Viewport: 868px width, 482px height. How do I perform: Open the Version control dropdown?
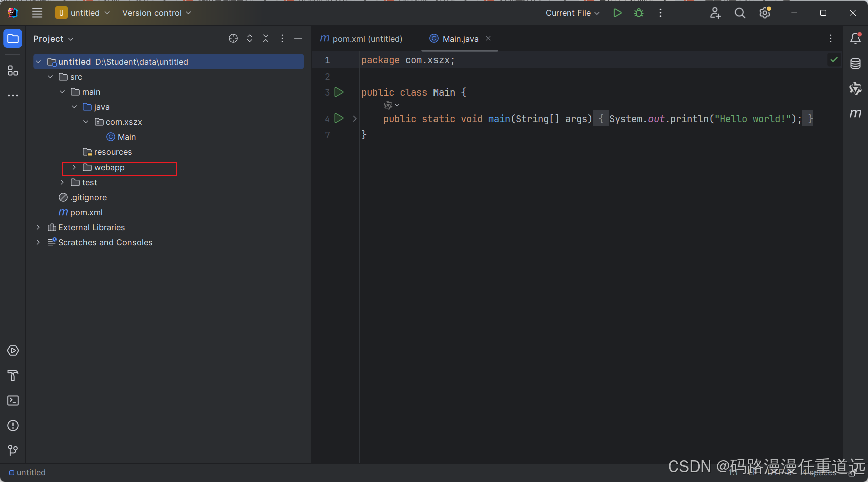[x=157, y=13]
